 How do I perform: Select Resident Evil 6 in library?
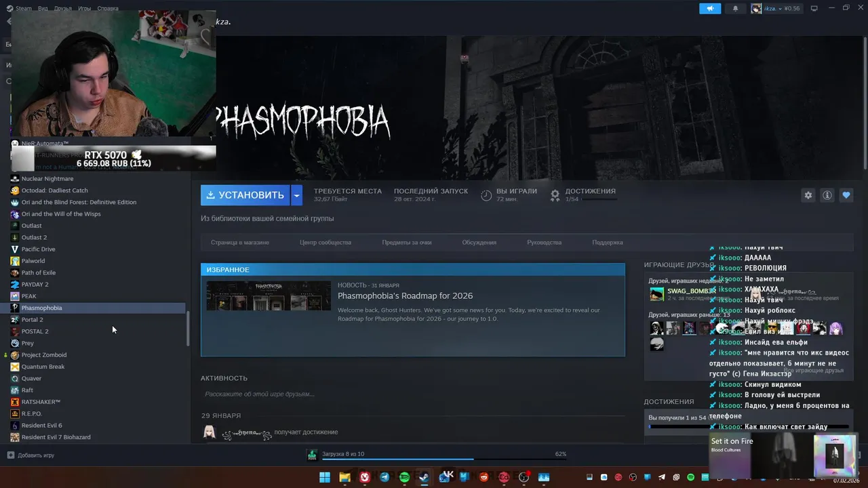click(x=41, y=425)
